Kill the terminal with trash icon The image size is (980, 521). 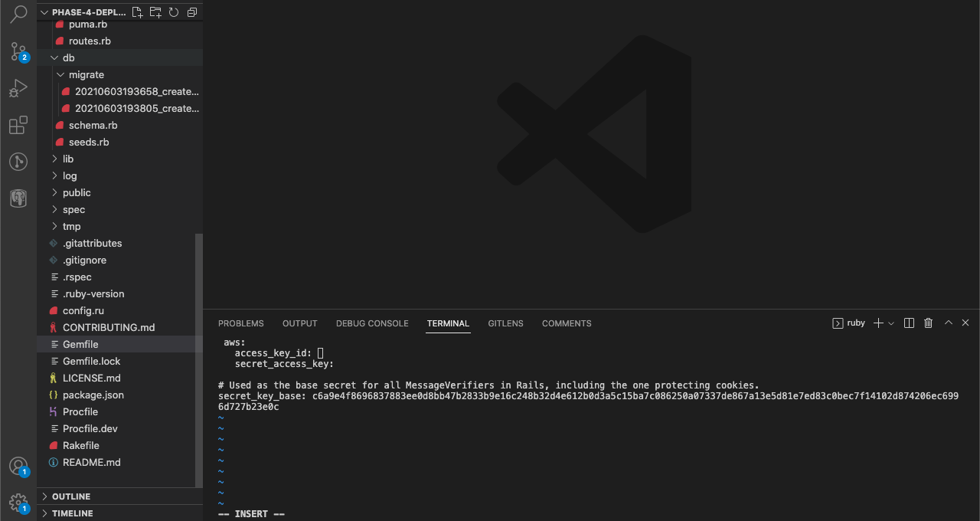click(929, 323)
